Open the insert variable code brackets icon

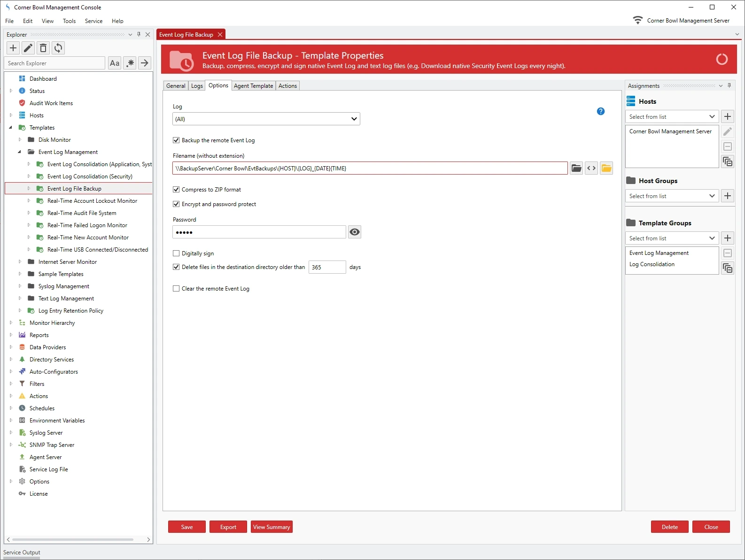(591, 168)
